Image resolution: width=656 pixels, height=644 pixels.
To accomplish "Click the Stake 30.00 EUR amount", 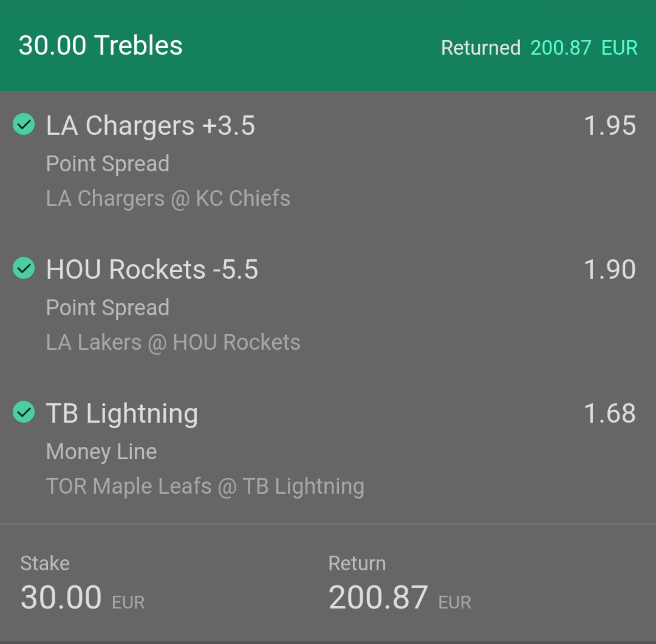I will click(83, 598).
